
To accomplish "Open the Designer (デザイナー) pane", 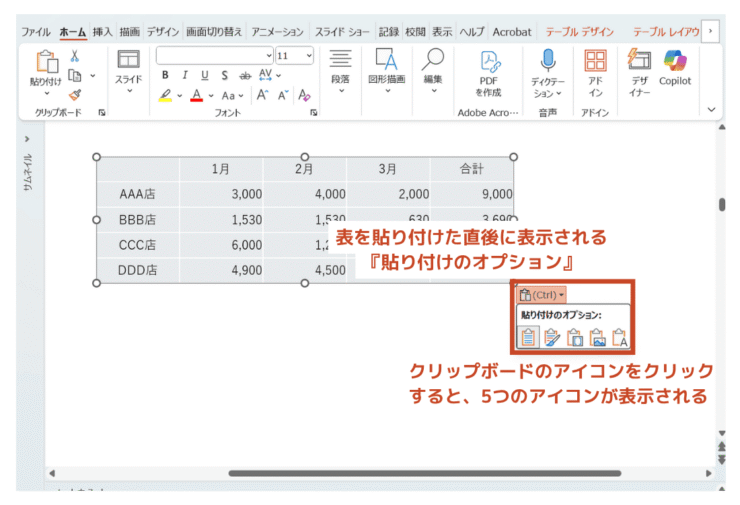I will click(639, 73).
